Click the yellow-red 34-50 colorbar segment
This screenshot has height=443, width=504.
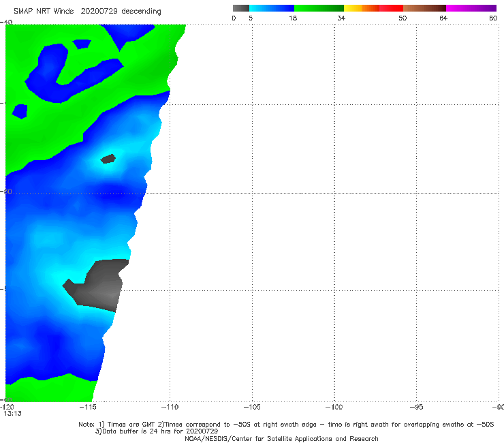pos(373,8)
